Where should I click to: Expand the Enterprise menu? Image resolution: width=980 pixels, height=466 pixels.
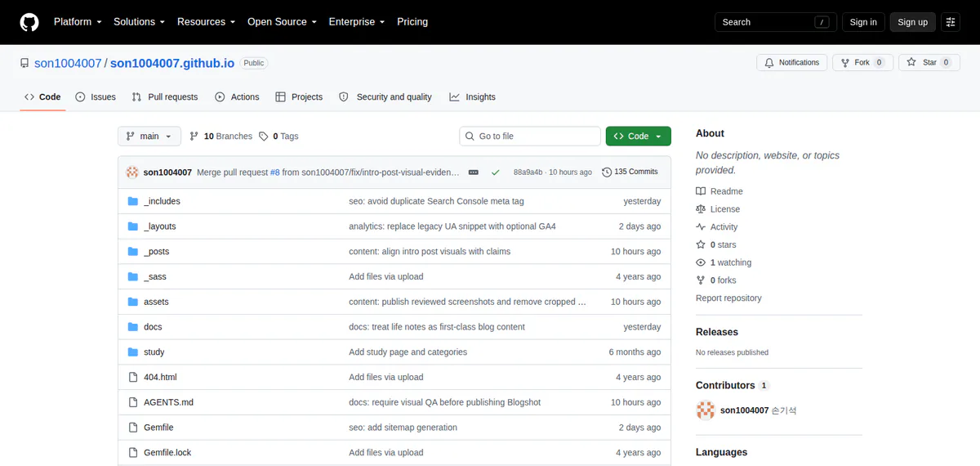356,22
